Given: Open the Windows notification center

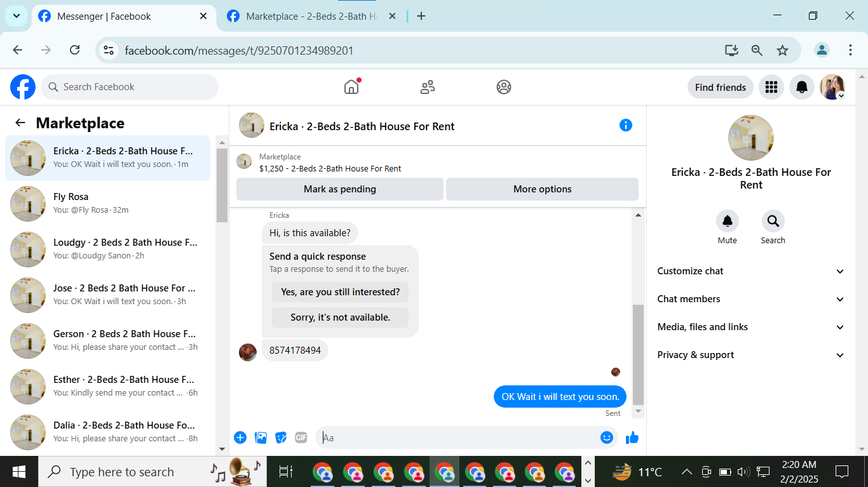Looking at the screenshot, I should pos(842,472).
